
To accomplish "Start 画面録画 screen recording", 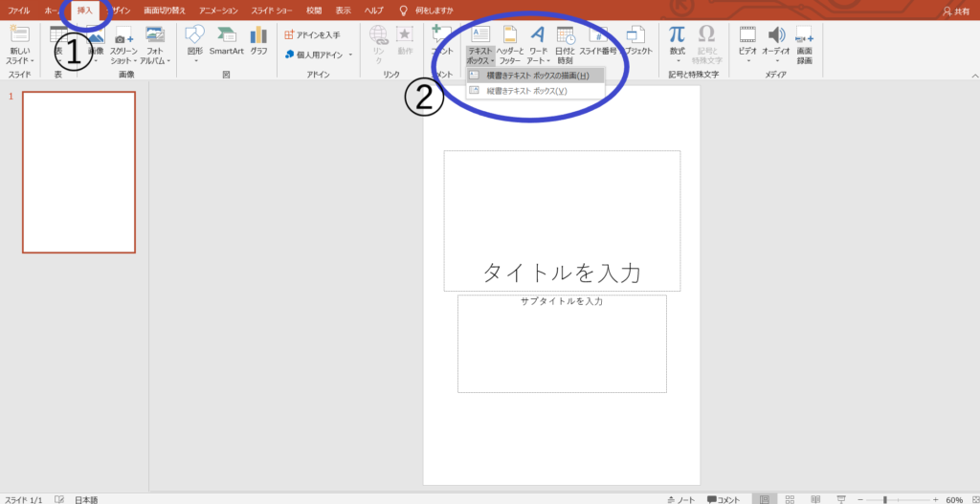I will click(x=804, y=46).
